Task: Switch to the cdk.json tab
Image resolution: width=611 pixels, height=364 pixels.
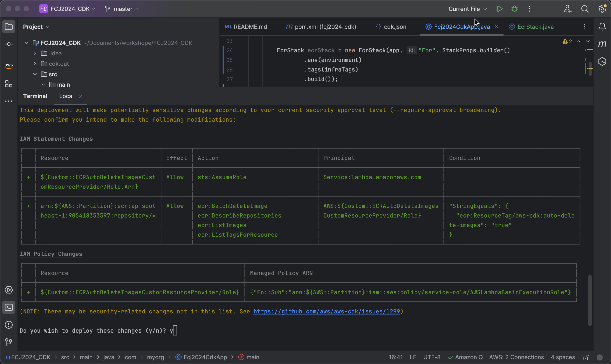Action: pyautogui.click(x=391, y=27)
